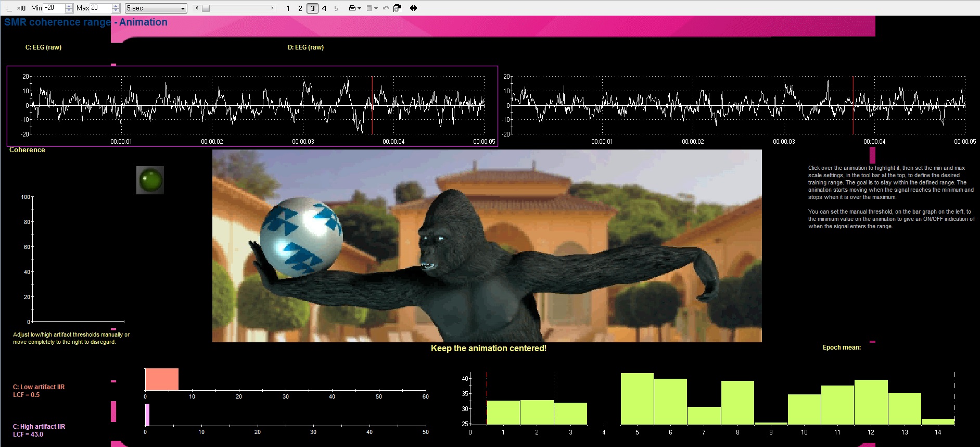
Task: Click the x10 scale multiplier icon
Action: pyautogui.click(x=21, y=8)
